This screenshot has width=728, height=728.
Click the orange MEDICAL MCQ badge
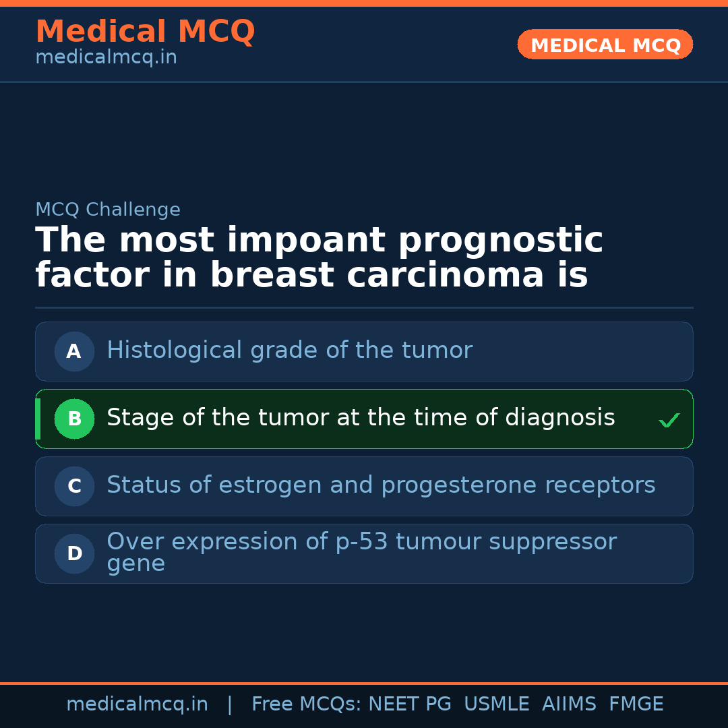pyautogui.click(x=605, y=44)
